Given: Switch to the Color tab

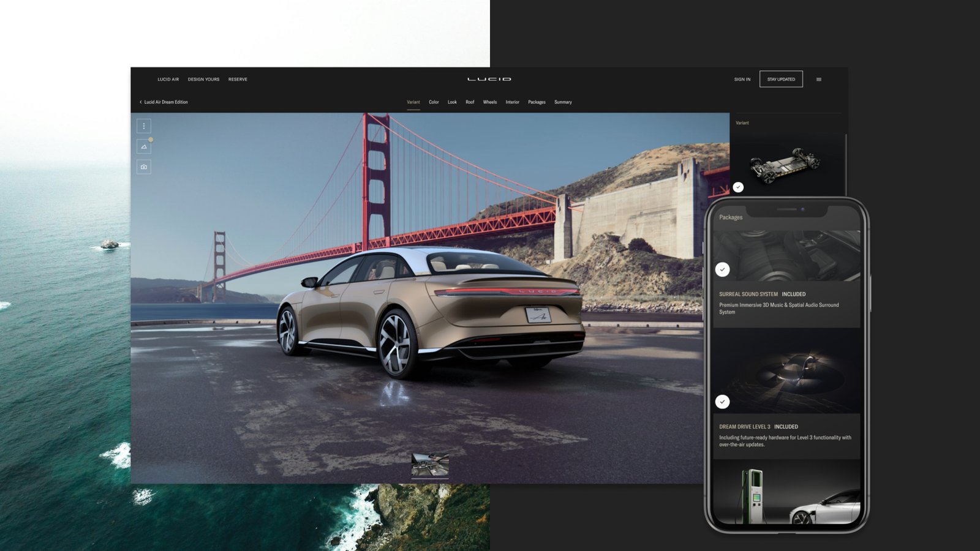Looking at the screenshot, I should [x=434, y=102].
